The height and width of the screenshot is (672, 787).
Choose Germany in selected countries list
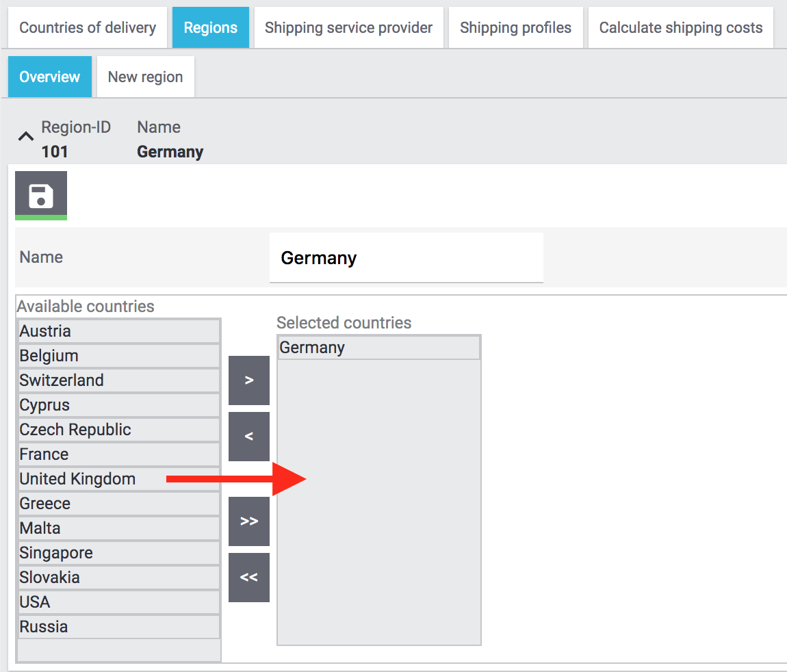[312, 348]
